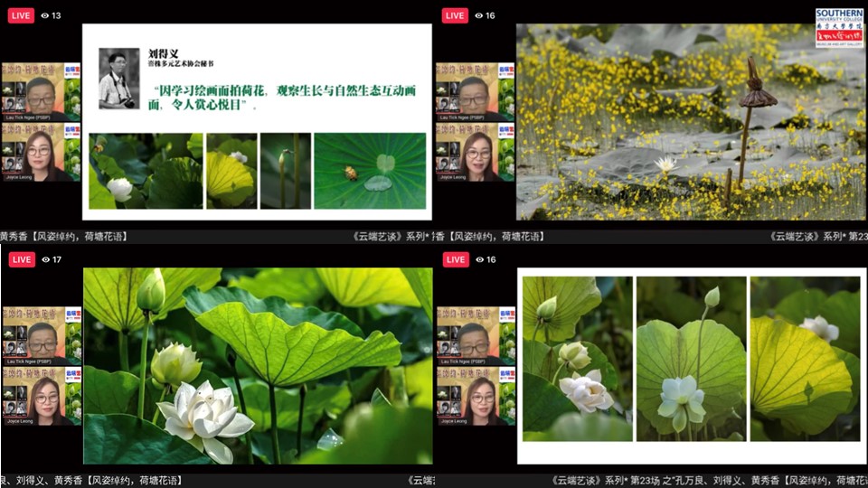868x488 pixels.
Task: Click small white water lily in pond photo
Action: 666,164
